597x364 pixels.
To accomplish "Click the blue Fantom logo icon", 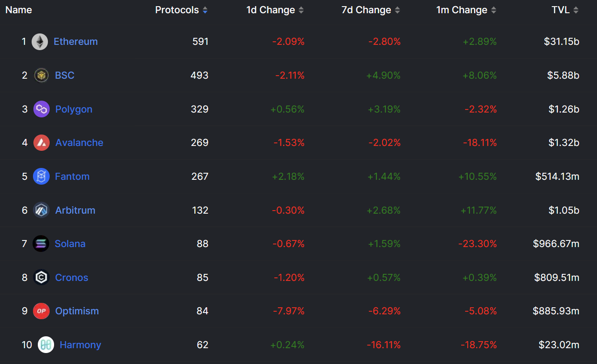I will pyautogui.click(x=41, y=177).
